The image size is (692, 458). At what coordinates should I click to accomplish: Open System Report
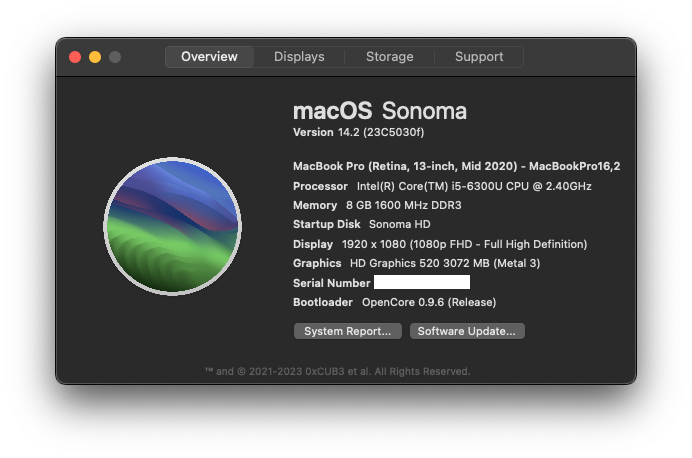[348, 331]
